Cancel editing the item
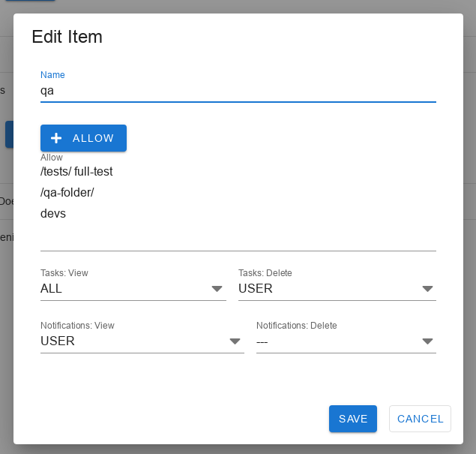476x454 pixels. [420, 419]
